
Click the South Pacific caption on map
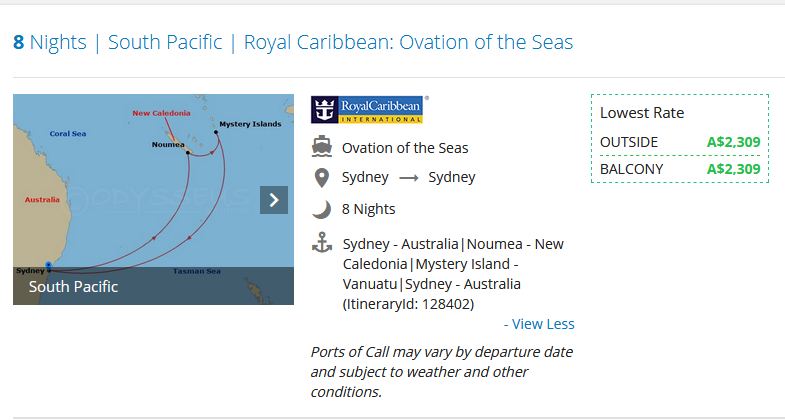(x=74, y=287)
